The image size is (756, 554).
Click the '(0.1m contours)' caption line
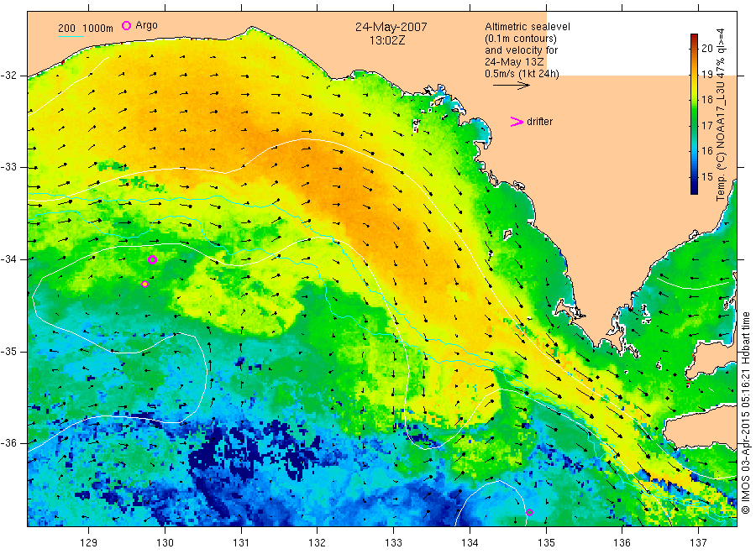click(521, 39)
